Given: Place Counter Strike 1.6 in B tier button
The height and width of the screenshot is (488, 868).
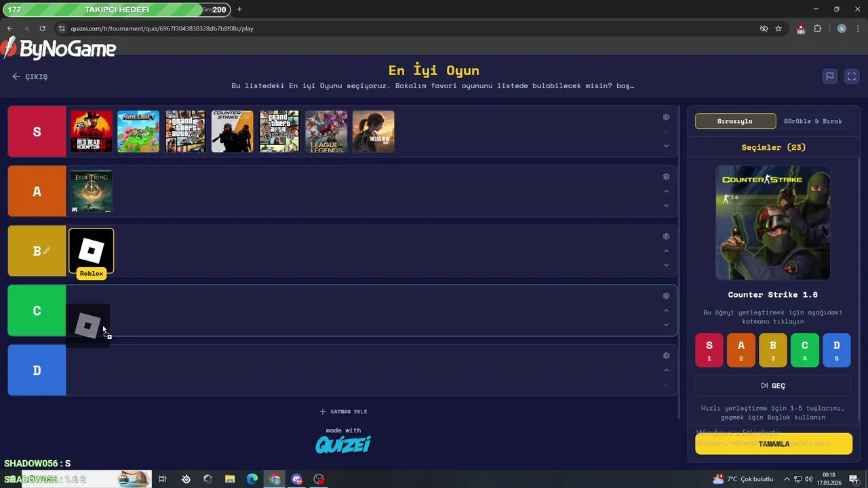Looking at the screenshot, I should pyautogui.click(x=773, y=350).
